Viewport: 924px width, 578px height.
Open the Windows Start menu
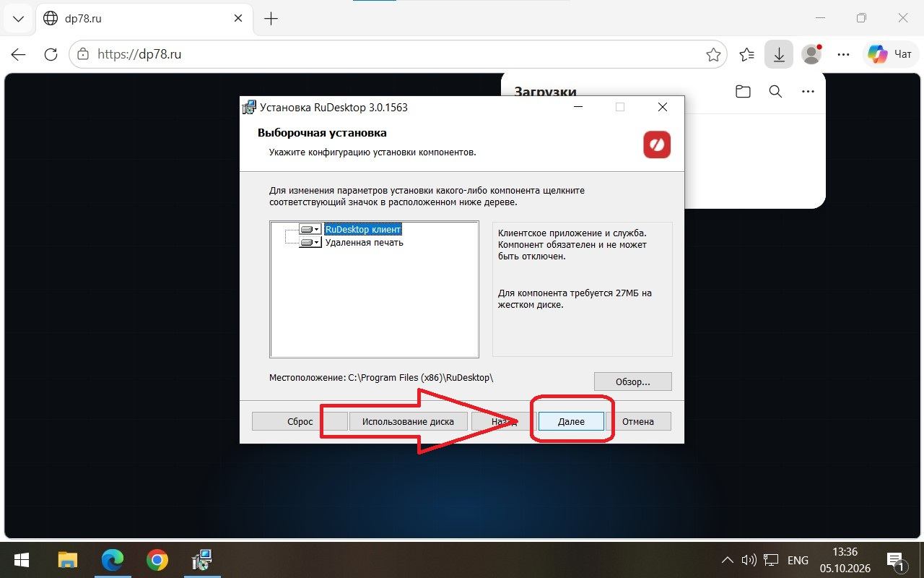tap(21, 560)
